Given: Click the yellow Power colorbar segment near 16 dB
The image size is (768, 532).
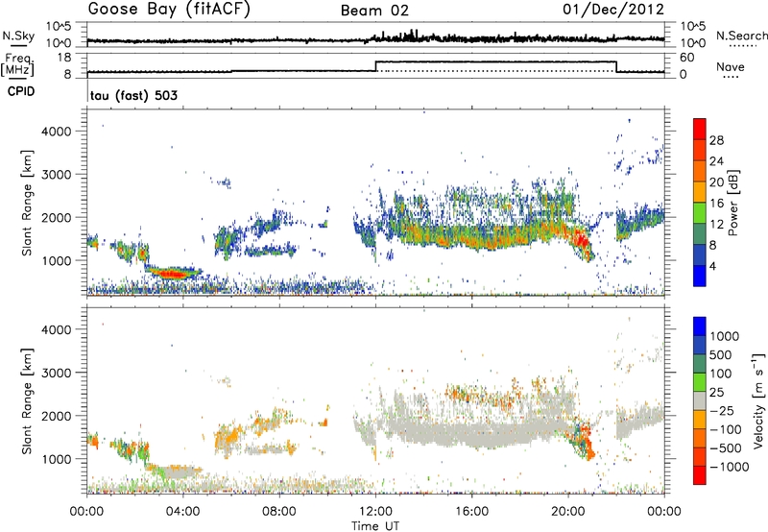Looking at the screenshot, I should (x=700, y=191).
